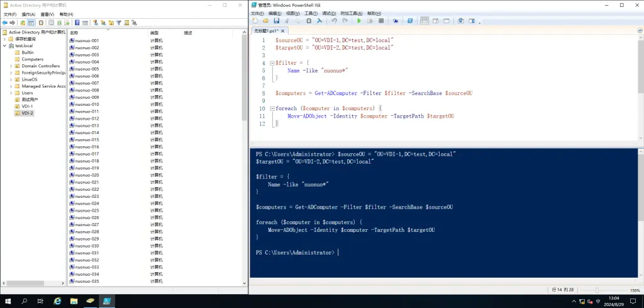Click the New Script icon in ISE toolbar
The width and height of the screenshot is (644, 308).
(x=255, y=21)
